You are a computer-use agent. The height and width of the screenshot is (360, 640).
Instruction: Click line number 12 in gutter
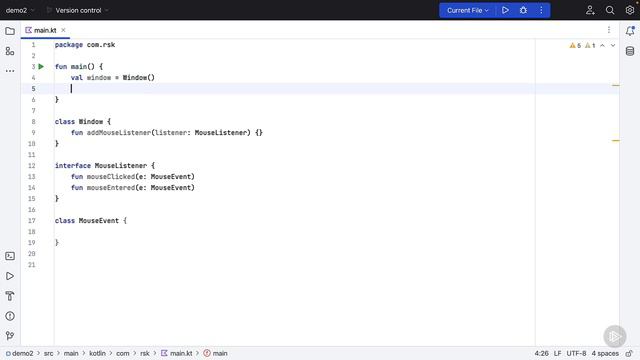(x=31, y=166)
